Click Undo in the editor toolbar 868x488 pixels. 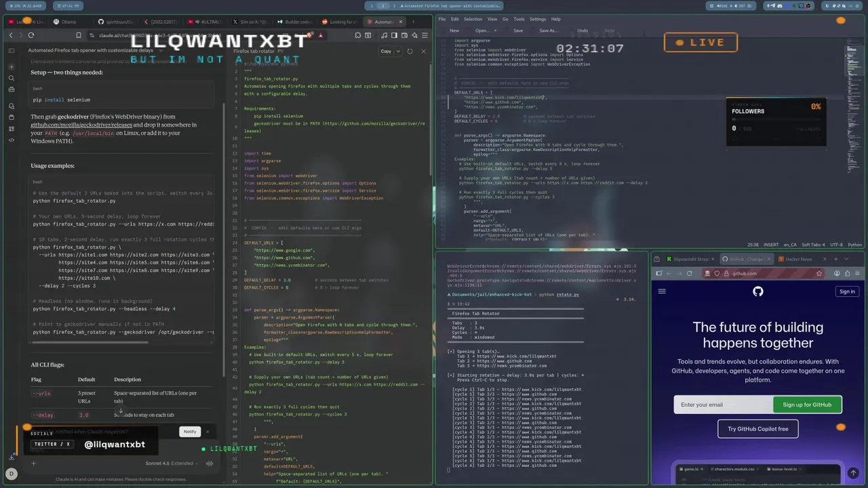583,30
